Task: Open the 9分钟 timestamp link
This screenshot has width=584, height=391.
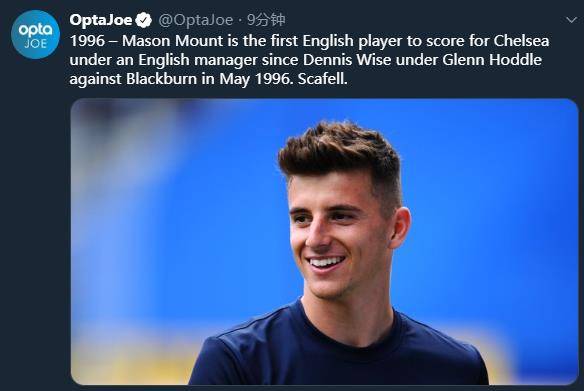Action: pyautogui.click(x=266, y=20)
